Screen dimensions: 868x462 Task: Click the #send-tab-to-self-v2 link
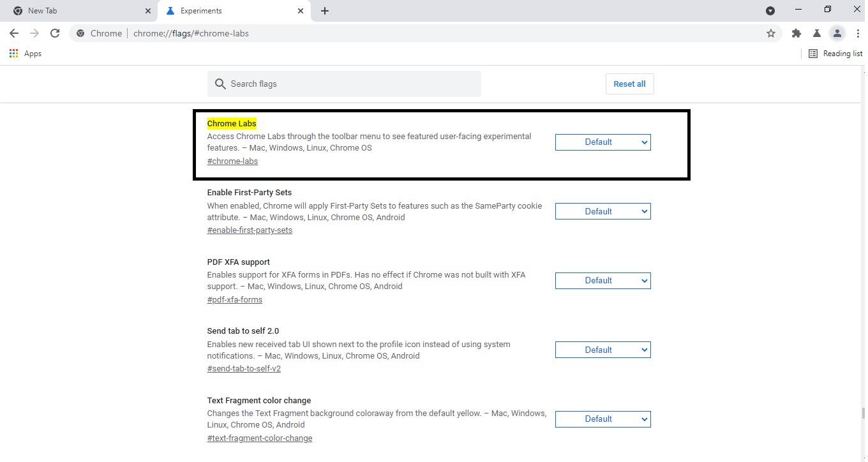coord(244,368)
